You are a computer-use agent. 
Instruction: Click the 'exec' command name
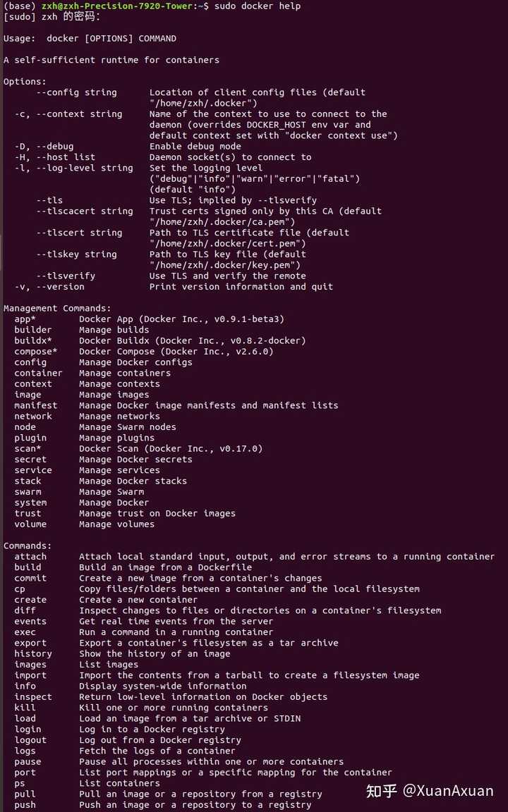click(25, 632)
